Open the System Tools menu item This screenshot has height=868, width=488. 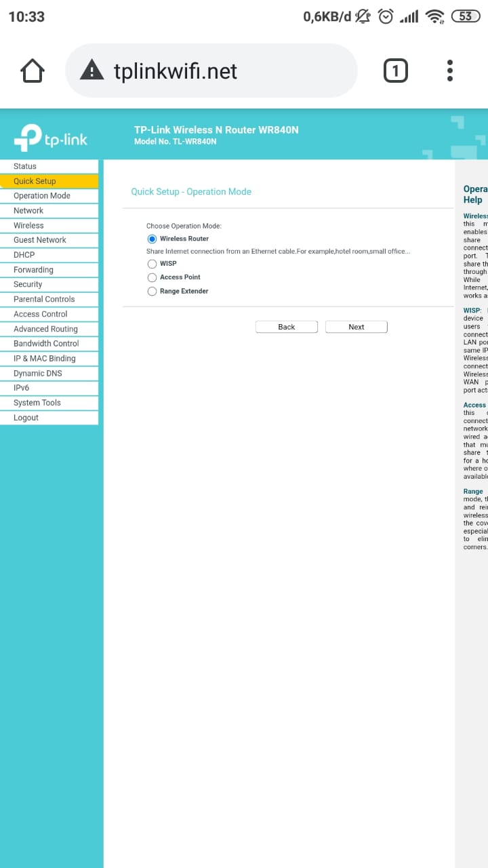tap(49, 403)
